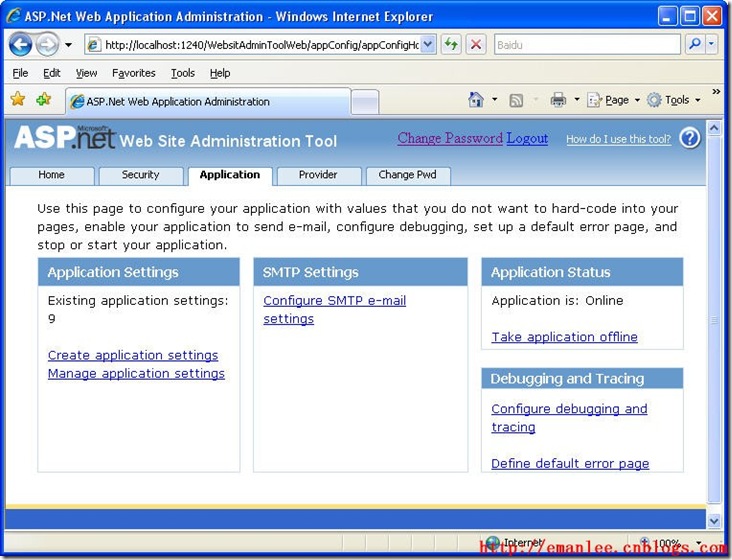Open a new blank browser tab
The width and height of the screenshot is (732, 560).
(x=365, y=101)
